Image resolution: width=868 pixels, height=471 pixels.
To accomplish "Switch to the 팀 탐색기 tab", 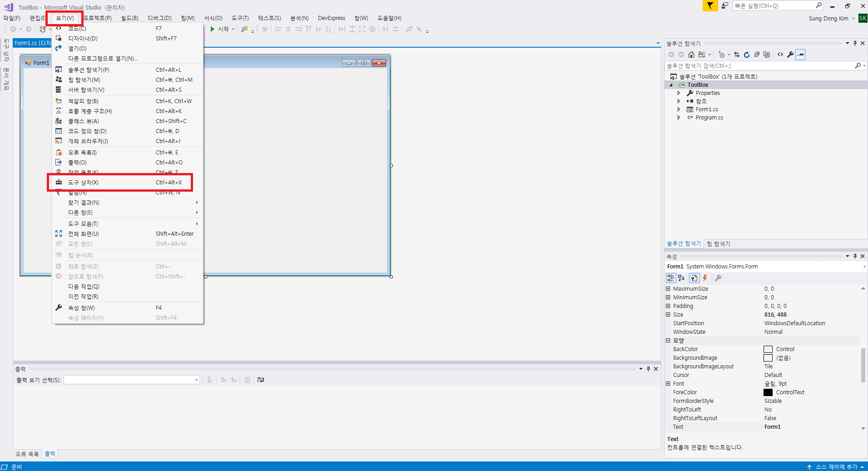I will point(719,244).
